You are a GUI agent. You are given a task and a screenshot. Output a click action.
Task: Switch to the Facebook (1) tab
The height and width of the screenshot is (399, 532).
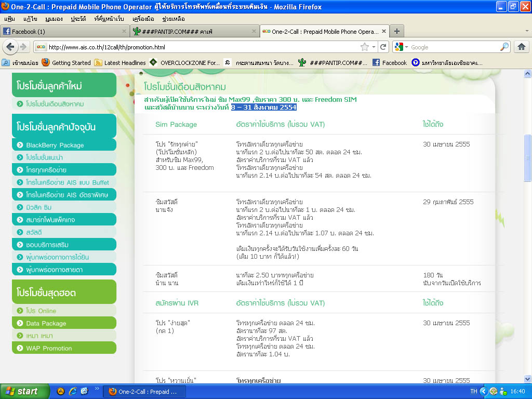click(x=65, y=31)
